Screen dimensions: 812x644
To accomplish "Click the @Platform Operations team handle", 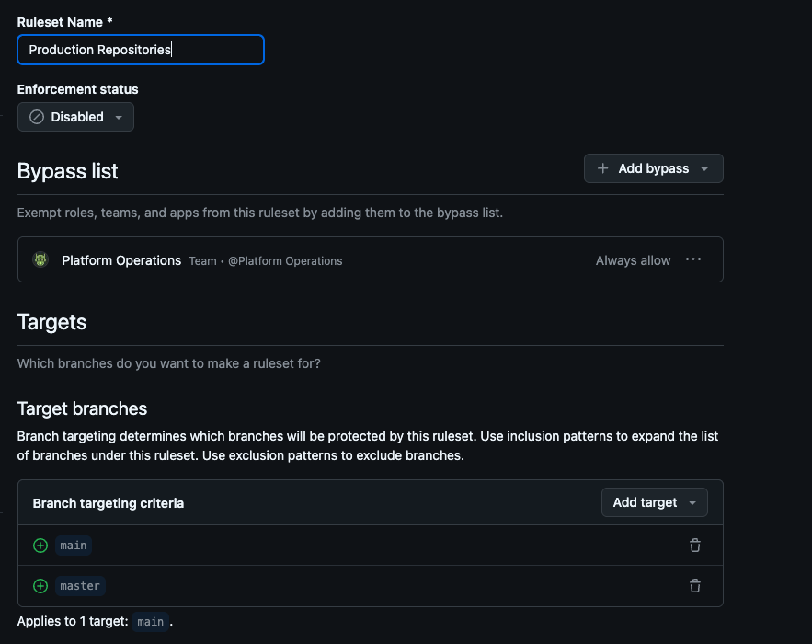I will (285, 261).
